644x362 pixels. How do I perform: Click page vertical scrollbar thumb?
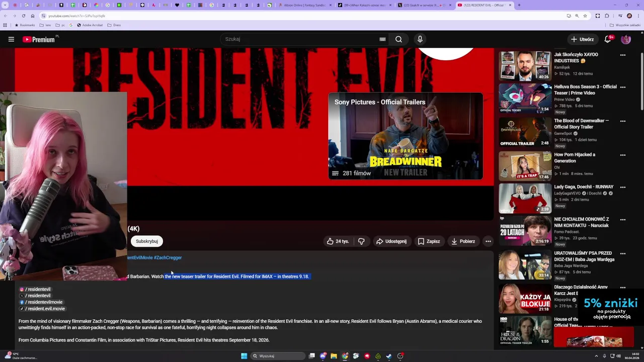[641, 80]
